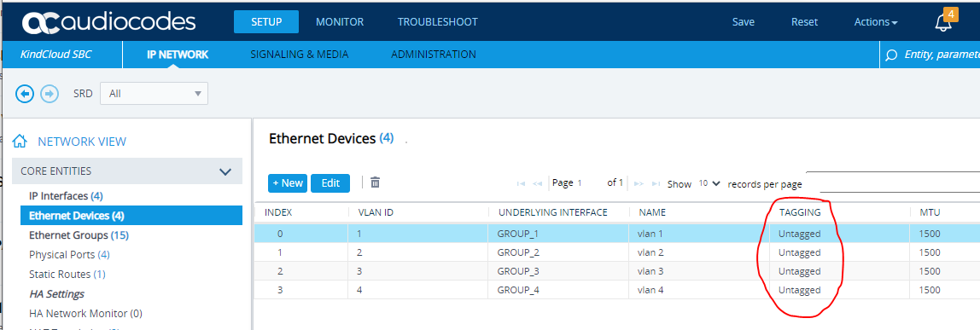This screenshot has width=980, height=330.
Task: Click the forward navigation arrow icon
Action: click(50, 94)
